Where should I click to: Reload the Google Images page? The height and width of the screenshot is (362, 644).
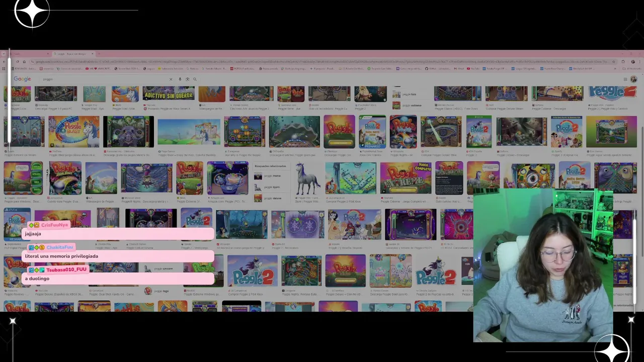18,61
